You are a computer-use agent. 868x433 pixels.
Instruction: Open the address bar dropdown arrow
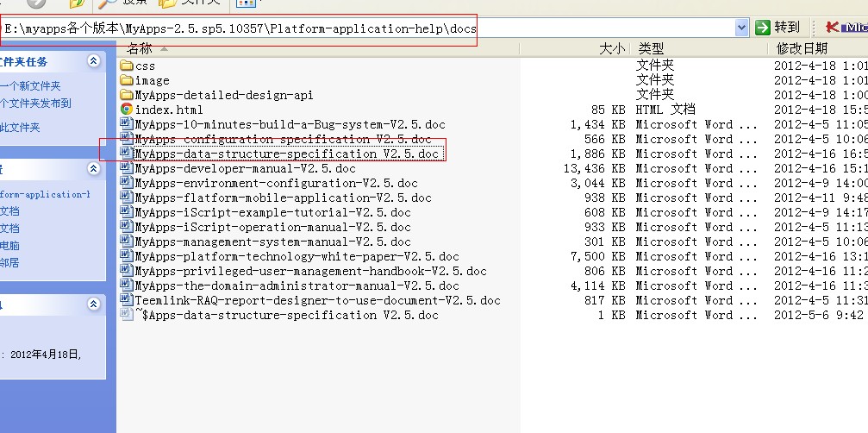(x=742, y=27)
